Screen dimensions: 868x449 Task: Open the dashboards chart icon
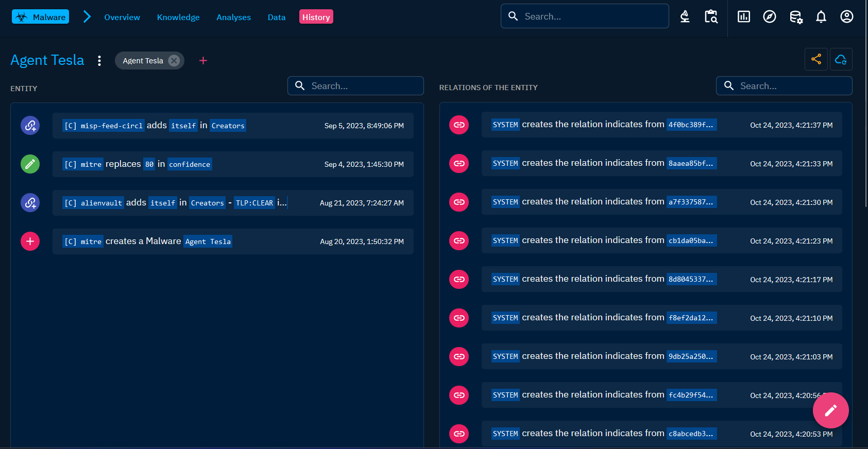(x=744, y=17)
